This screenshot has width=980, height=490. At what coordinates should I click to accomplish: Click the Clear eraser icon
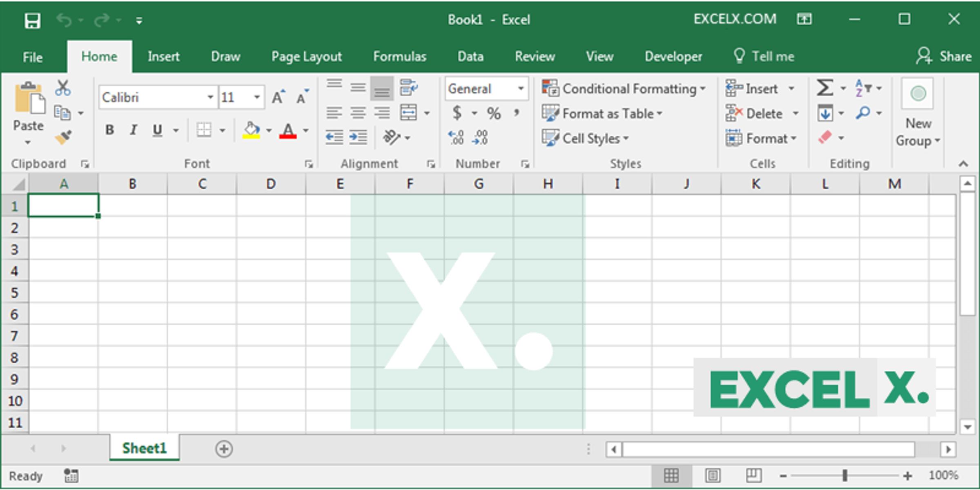pyautogui.click(x=825, y=137)
